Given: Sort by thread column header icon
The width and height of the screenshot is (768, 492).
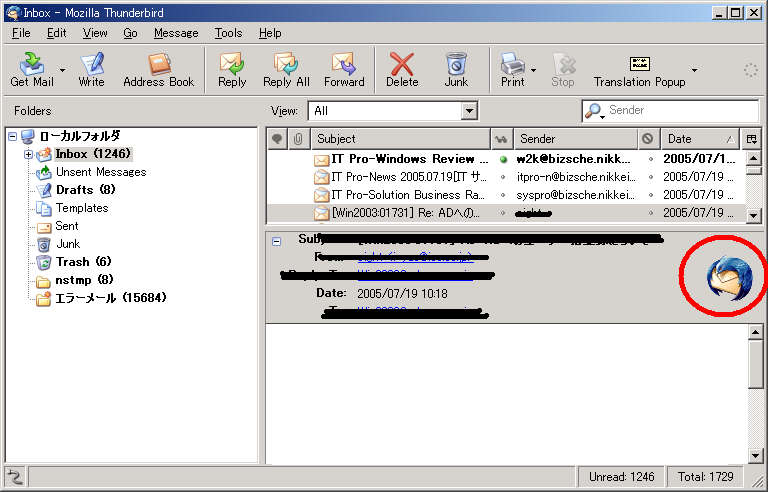Looking at the screenshot, I should (277, 139).
